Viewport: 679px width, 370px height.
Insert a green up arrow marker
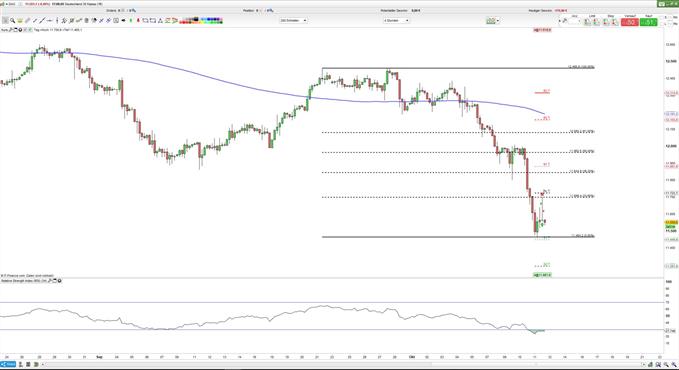coord(131,20)
